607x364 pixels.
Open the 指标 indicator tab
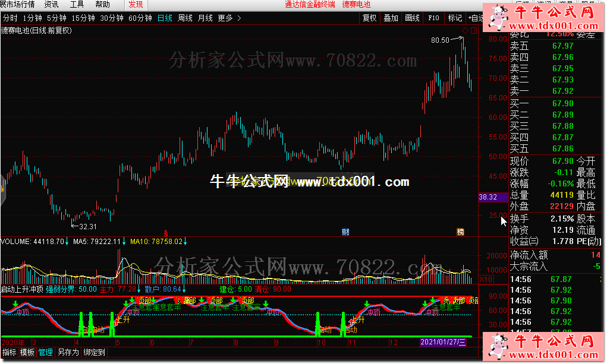pyautogui.click(x=10, y=352)
